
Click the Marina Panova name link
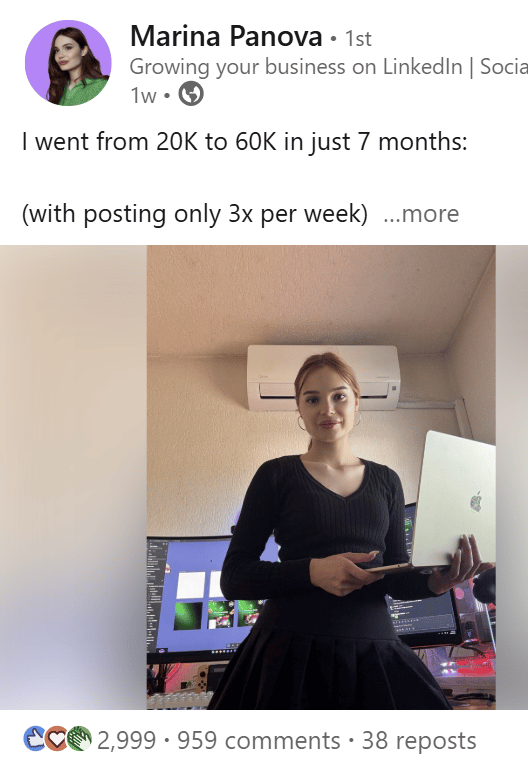coord(226,36)
